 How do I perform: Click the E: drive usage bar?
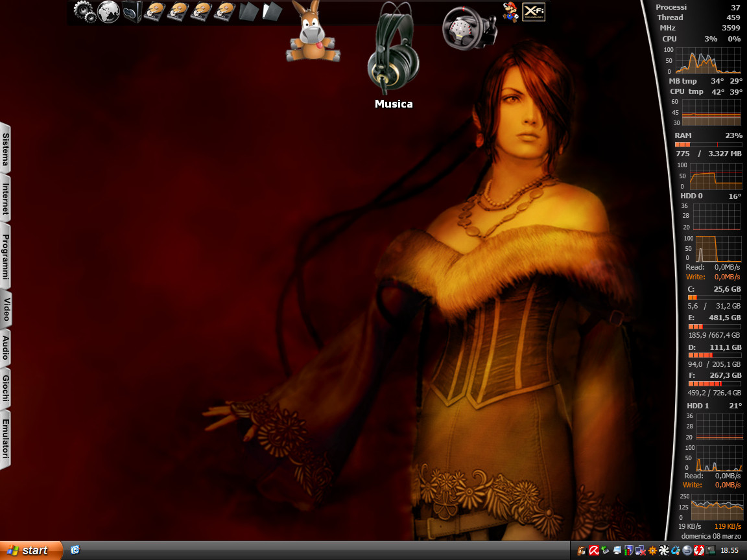click(x=714, y=327)
